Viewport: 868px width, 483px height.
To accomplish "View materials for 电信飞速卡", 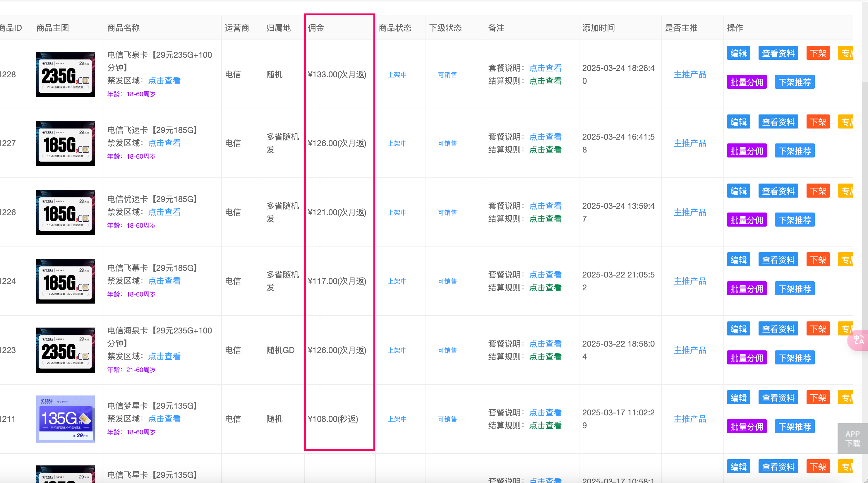I will click(778, 122).
